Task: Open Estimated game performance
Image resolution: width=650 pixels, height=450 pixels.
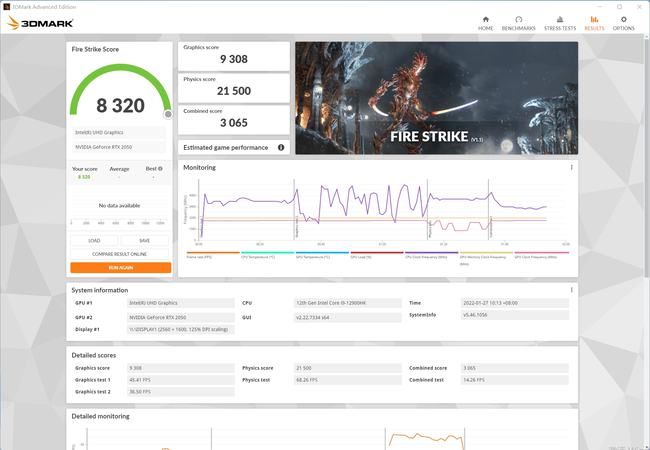Action: 234,148
